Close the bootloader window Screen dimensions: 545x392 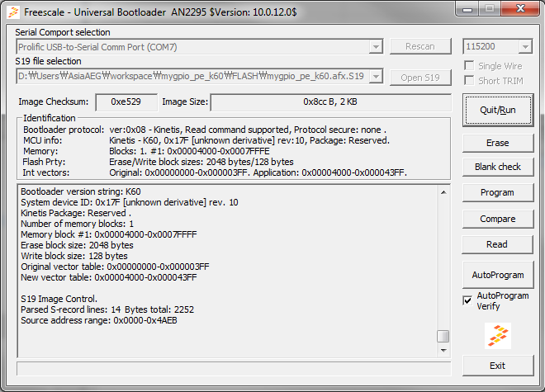point(520,9)
